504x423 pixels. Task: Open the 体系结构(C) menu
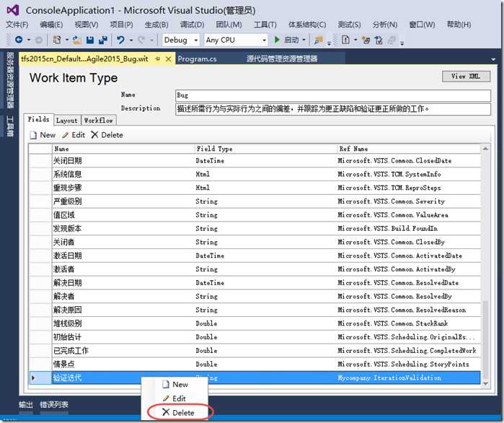click(x=307, y=25)
